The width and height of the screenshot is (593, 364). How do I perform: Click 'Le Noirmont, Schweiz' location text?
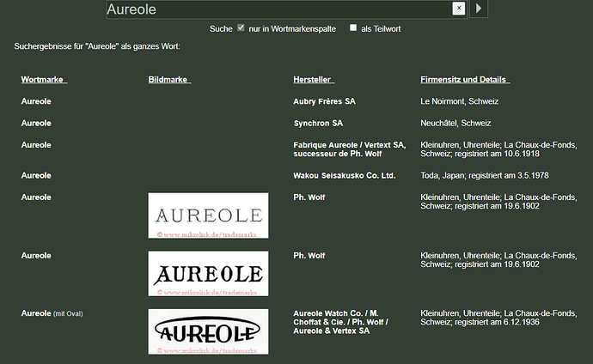click(x=460, y=101)
